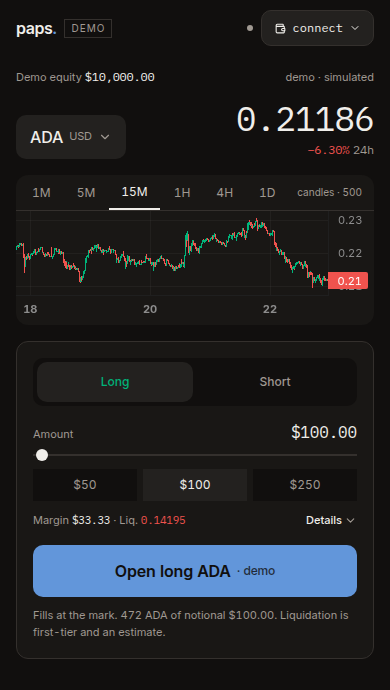The height and width of the screenshot is (690, 390).
Task: Select the 4H timeframe tab
Action: pos(225,193)
